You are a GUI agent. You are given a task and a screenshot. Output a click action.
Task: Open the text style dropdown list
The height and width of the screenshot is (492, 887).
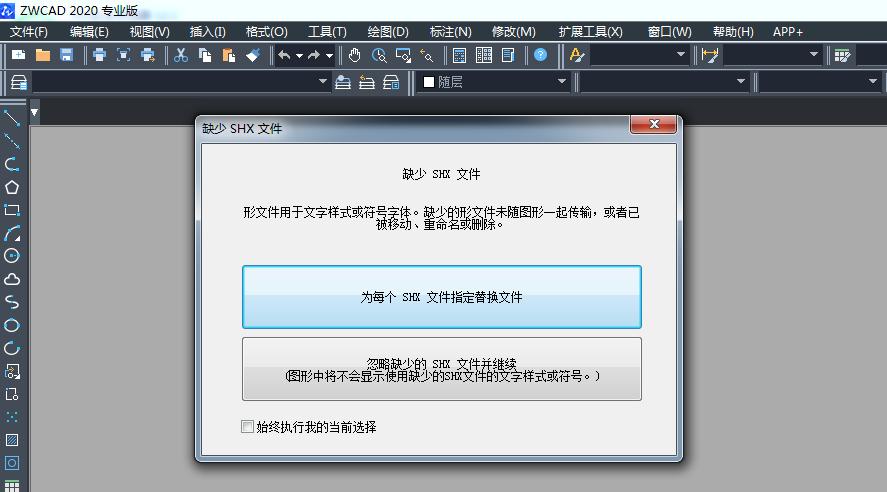point(681,54)
